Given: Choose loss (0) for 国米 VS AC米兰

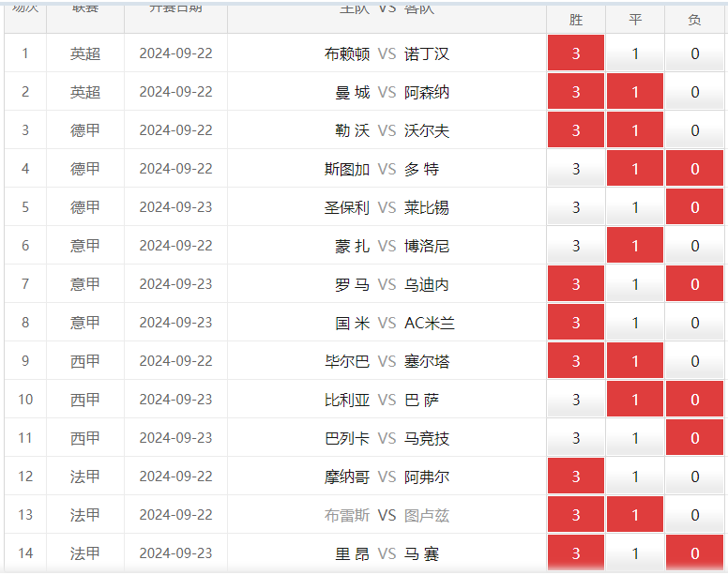Looking at the screenshot, I should (694, 323).
